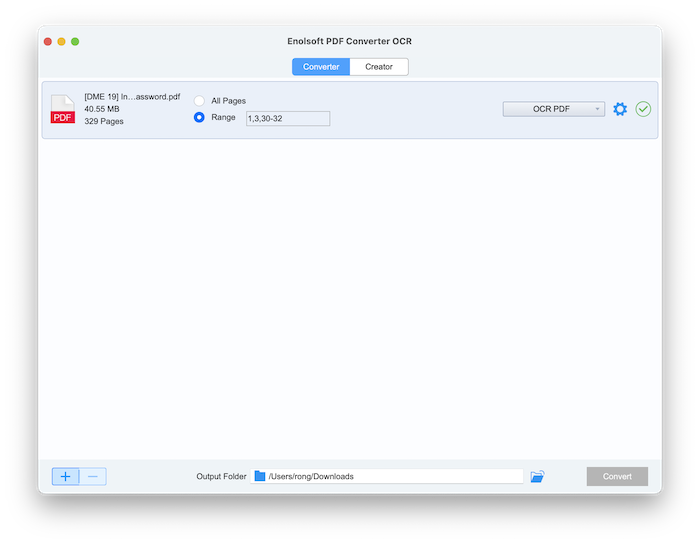This screenshot has width=700, height=544.
Task: Click the red PDF file icon
Action: [62, 109]
